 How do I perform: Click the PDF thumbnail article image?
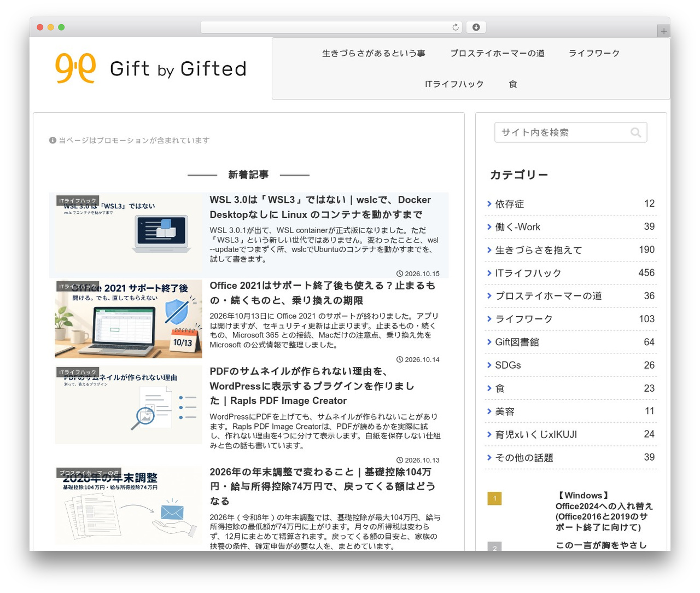point(129,405)
